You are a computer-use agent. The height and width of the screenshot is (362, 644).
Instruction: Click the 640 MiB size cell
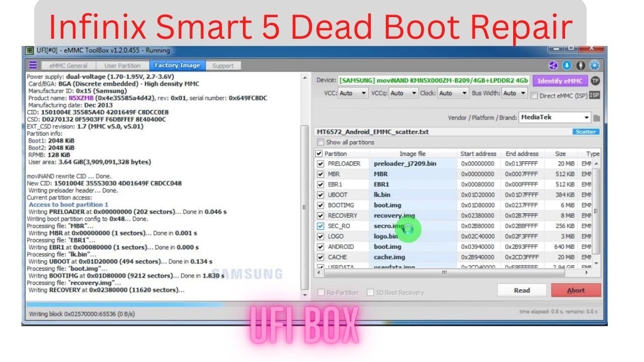click(564, 247)
